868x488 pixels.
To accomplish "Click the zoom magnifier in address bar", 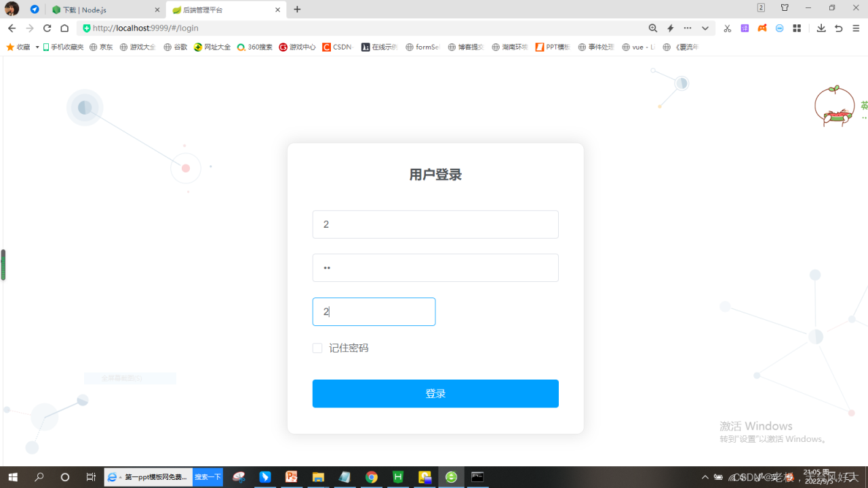I will coord(653,28).
